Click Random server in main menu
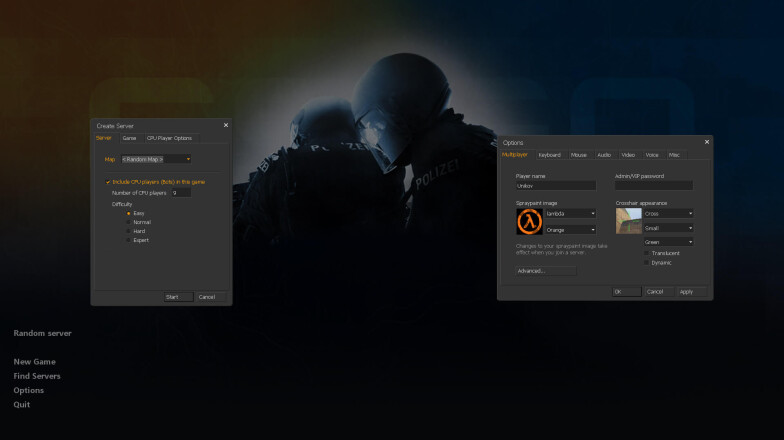The height and width of the screenshot is (440, 784). [42, 333]
